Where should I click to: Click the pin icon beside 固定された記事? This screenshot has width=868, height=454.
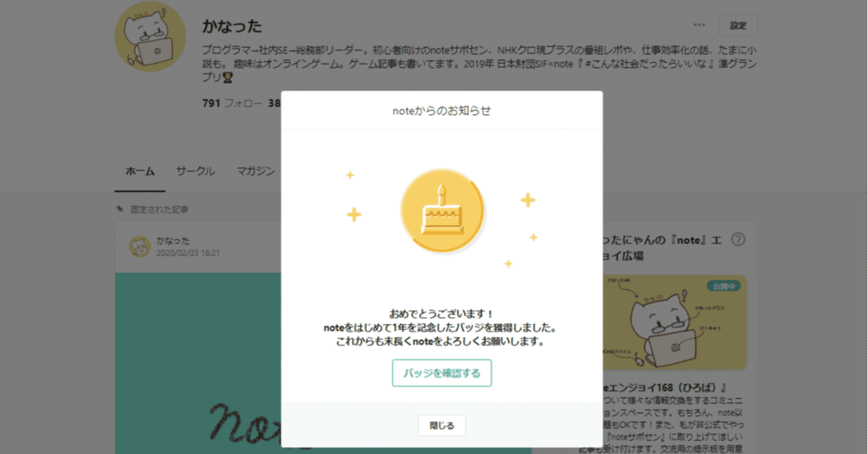click(120, 209)
